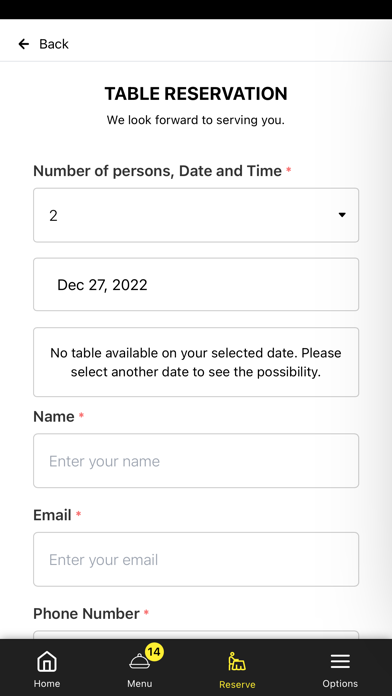The width and height of the screenshot is (392, 696).
Task: Tap the Menu serving dish icon
Action: (x=139, y=661)
